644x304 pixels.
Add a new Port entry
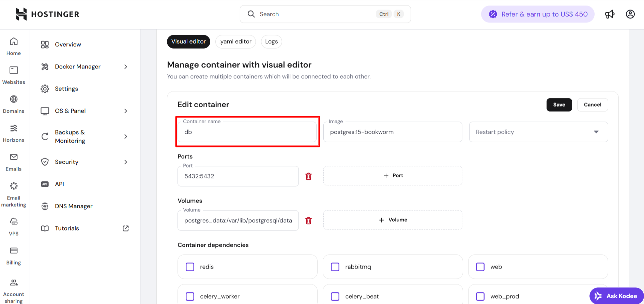click(393, 176)
